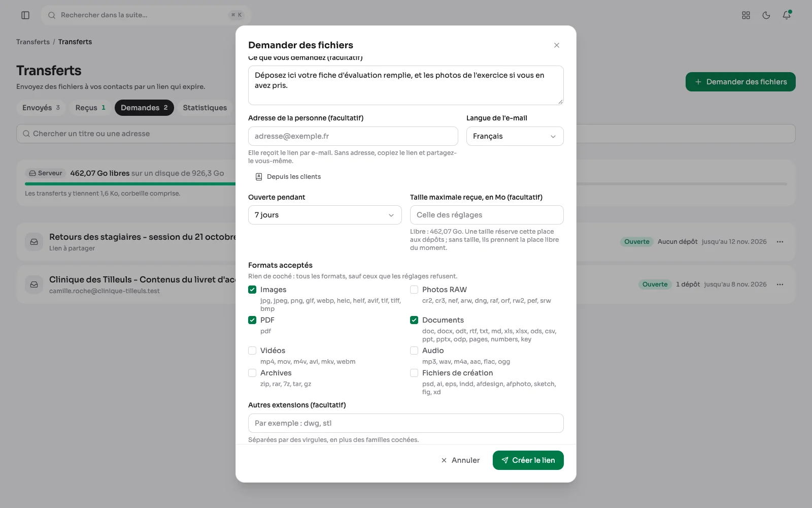Image resolution: width=812 pixels, height=508 pixels.
Task: Tick the Fichiers de création checkbox
Action: [414, 373]
